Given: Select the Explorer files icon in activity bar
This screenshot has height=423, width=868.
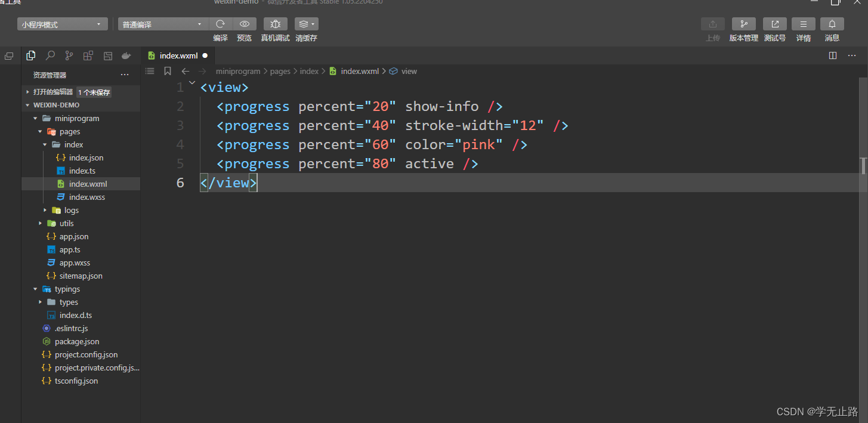Looking at the screenshot, I should (x=31, y=55).
